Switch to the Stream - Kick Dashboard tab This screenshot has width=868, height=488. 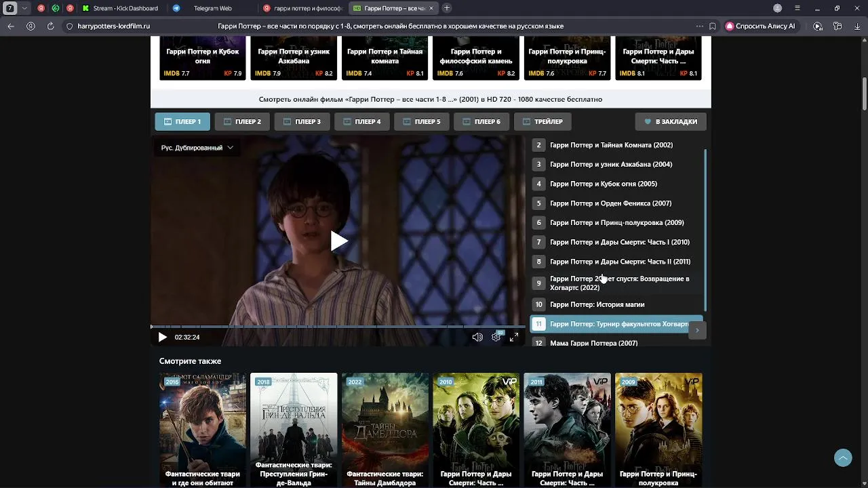click(121, 8)
